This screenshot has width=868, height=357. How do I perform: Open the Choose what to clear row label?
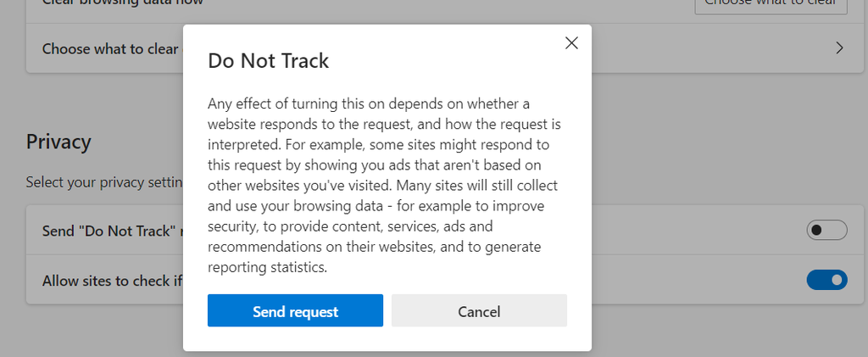click(110, 48)
